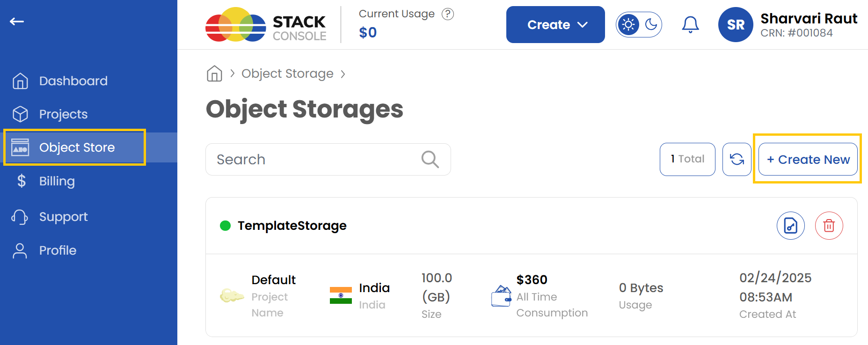Expand the breadcrumb chevron after Object Storage
This screenshot has width=868, height=345.
pyautogui.click(x=343, y=74)
